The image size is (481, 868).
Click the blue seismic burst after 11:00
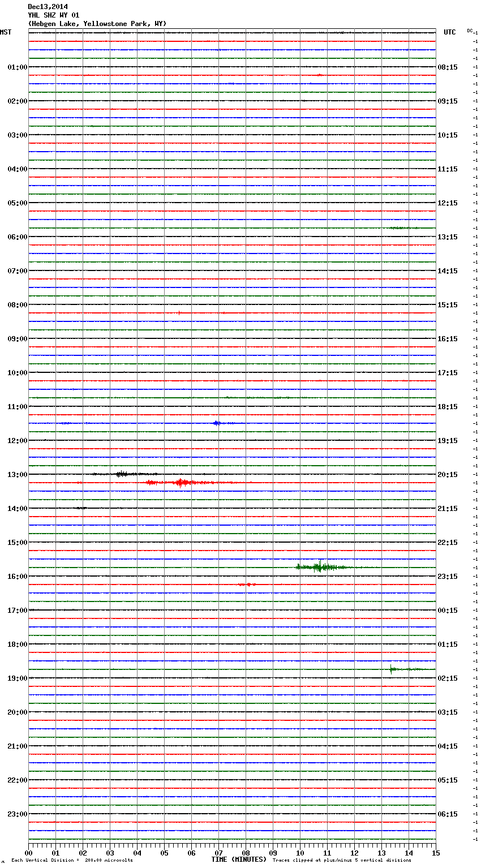[x=218, y=423]
